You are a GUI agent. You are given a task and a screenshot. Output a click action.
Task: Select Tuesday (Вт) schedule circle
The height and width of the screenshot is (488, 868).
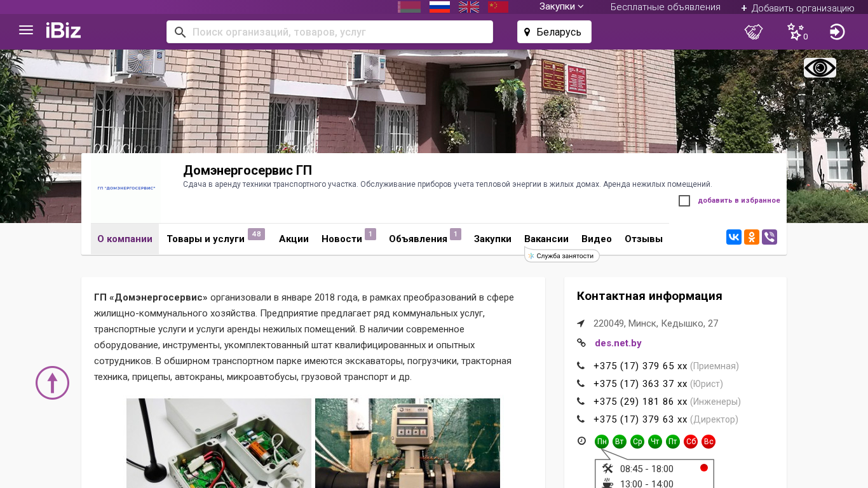coord(620,442)
